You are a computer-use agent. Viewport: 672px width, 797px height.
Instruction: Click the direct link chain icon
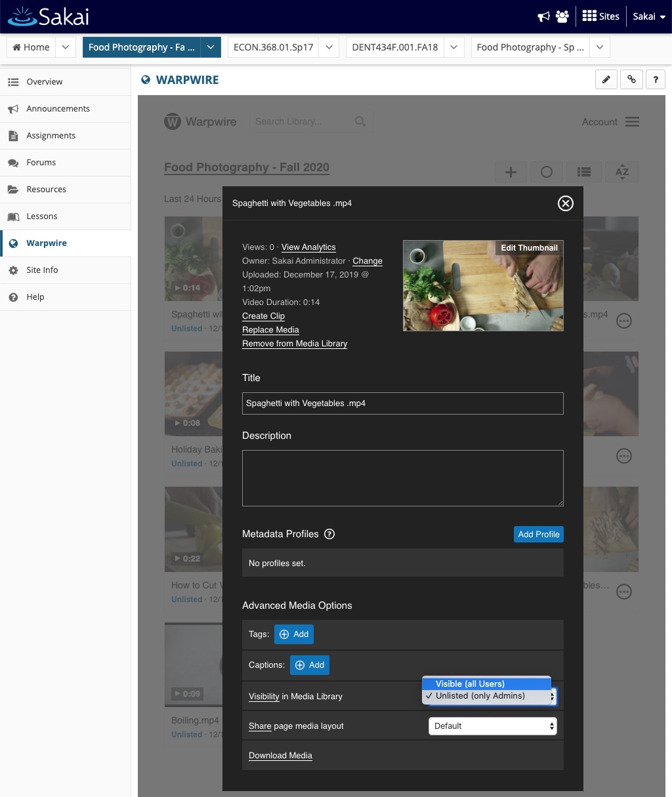[x=631, y=80]
